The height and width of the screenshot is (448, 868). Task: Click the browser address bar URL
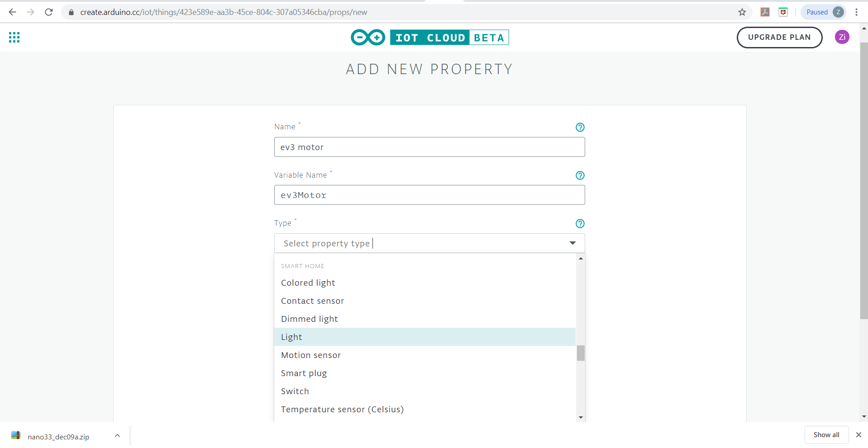click(224, 12)
